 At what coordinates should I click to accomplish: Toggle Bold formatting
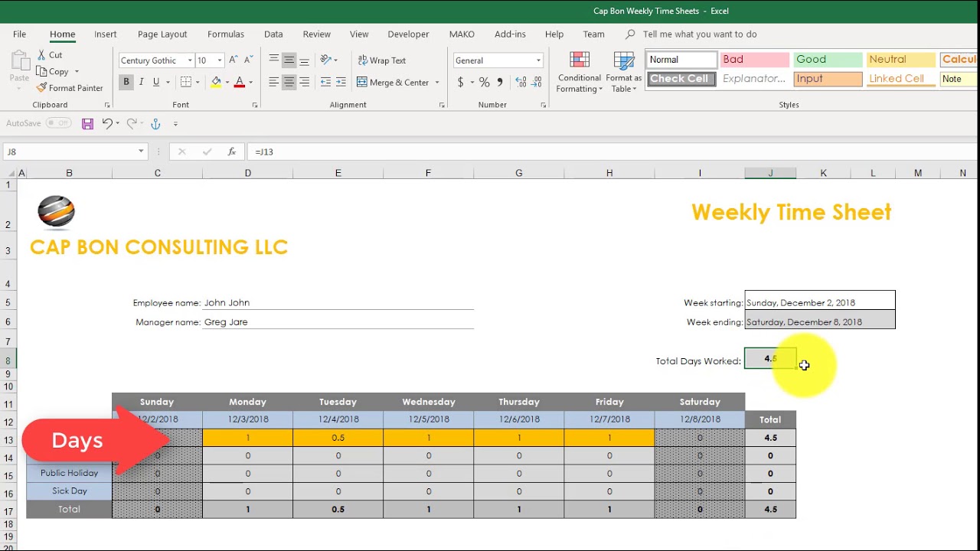click(126, 82)
